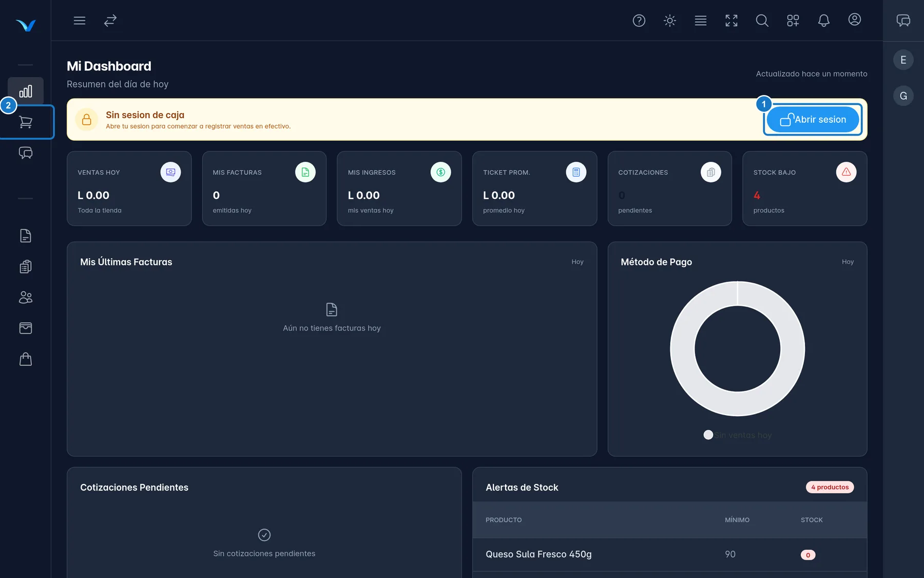Open the shopping cart sidebar item
This screenshot has width=924, height=578.
26,122
